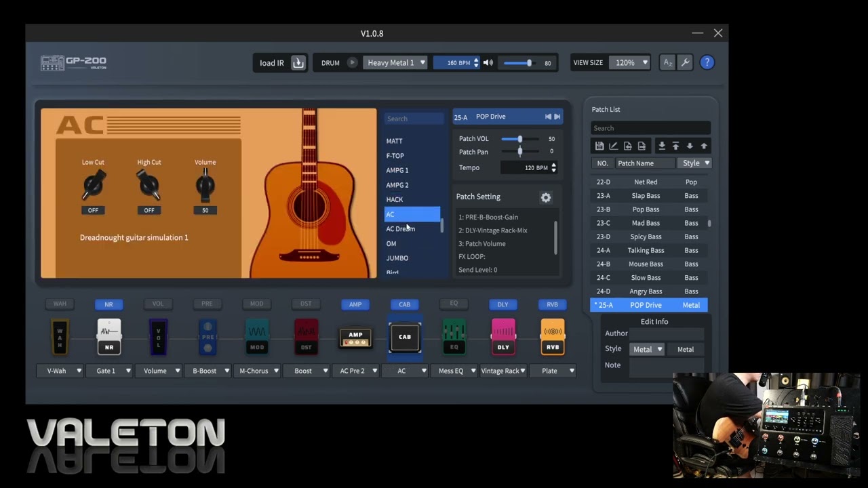This screenshot has width=868, height=488.
Task: Mute the drum speaker icon
Action: [x=488, y=63]
